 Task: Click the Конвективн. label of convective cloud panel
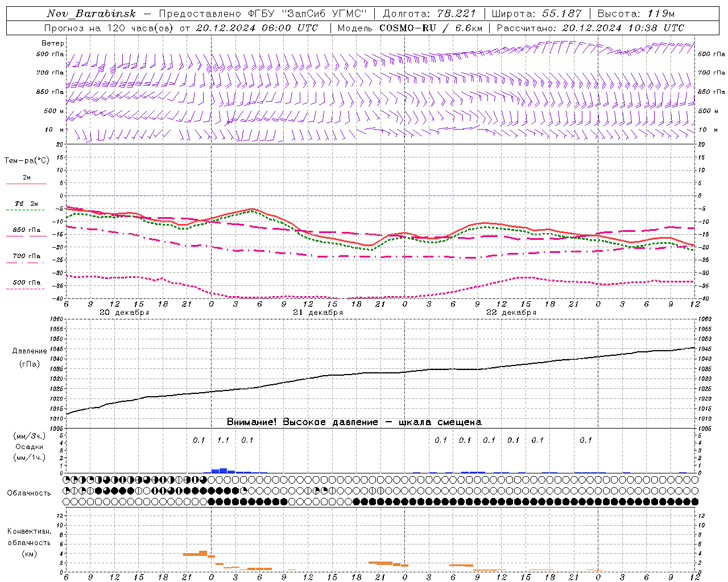click(x=29, y=531)
